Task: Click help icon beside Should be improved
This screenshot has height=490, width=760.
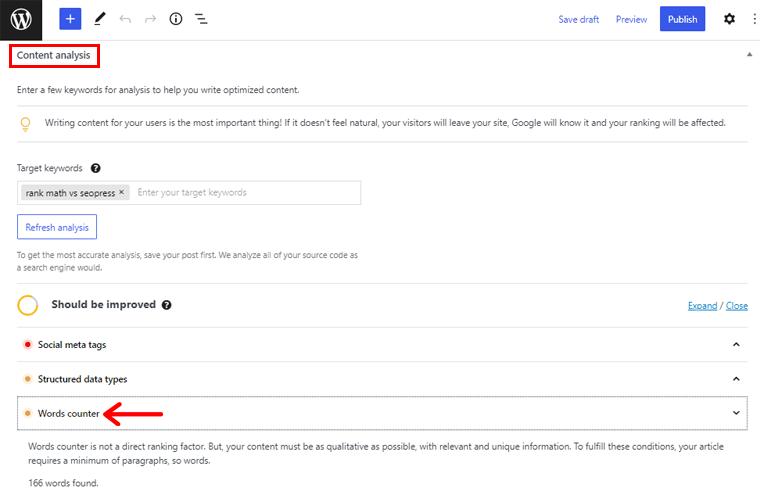Action: click(x=166, y=305)
